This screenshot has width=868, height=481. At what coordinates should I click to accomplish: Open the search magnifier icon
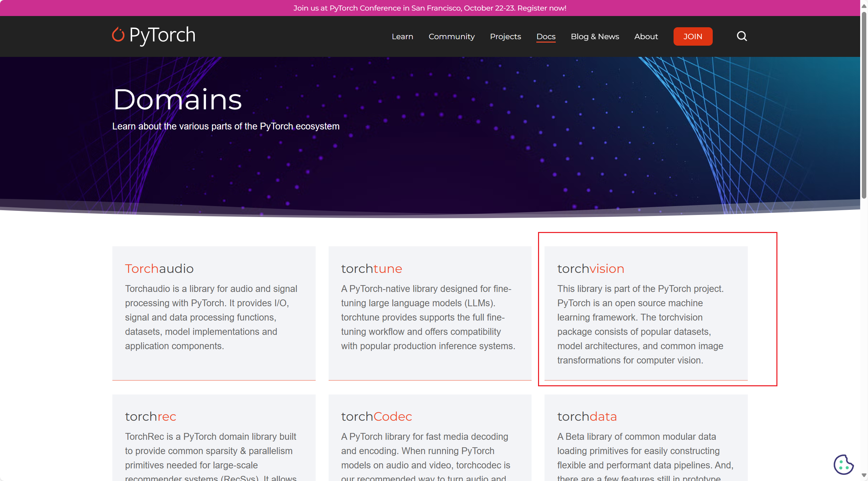tap(742, 36)
